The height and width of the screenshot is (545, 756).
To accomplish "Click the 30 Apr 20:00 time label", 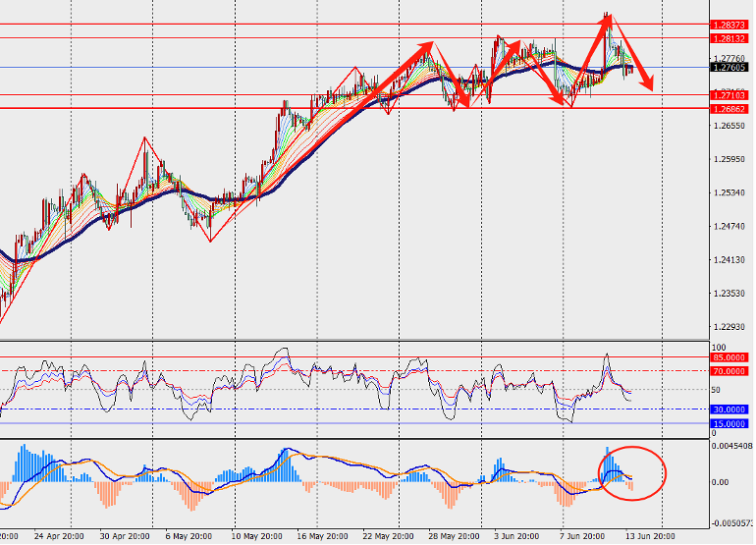I will (125, 536).
